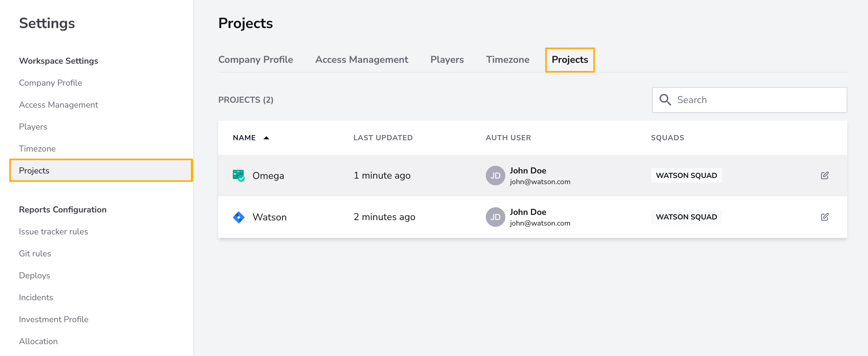Image resolution: width=868 pixels, height=356 pixels.
Task: Open Incidents settings
Action: click(36, 298)
